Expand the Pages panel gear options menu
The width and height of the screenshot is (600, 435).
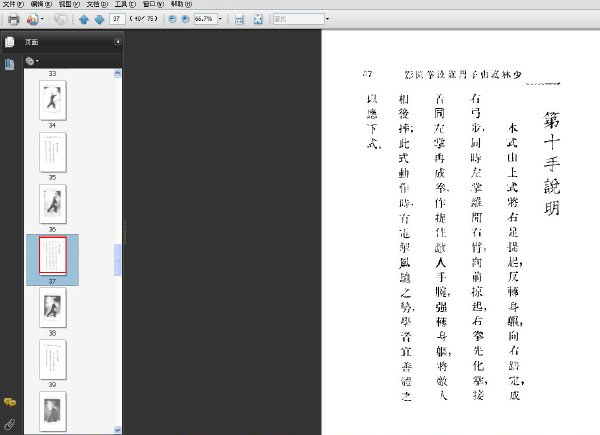[x=32, y=60]
